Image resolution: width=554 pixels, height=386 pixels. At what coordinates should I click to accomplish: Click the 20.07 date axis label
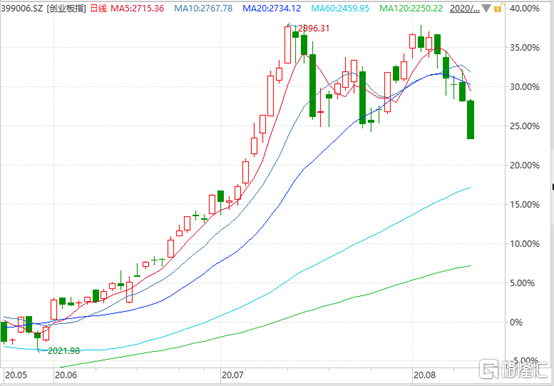click(232, 375)
